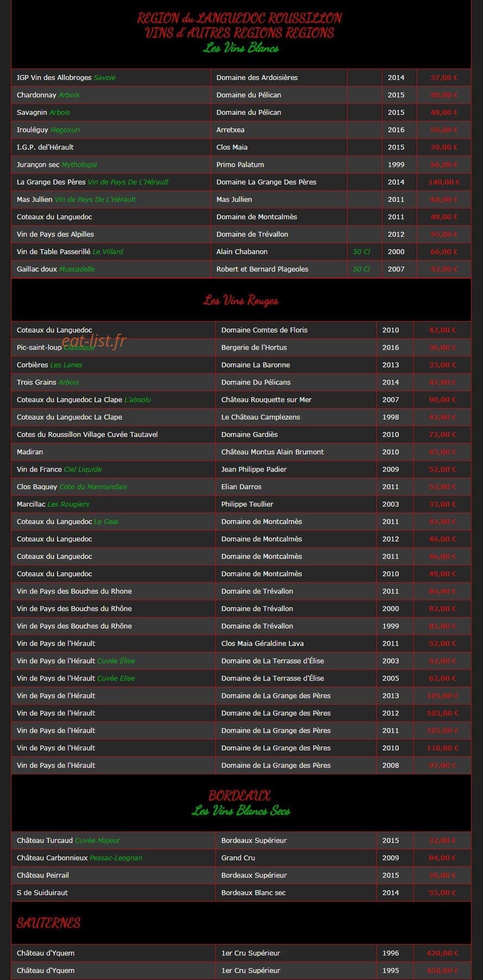
Task: Click the 450,00 € price
Action: (x=443, y=970)
